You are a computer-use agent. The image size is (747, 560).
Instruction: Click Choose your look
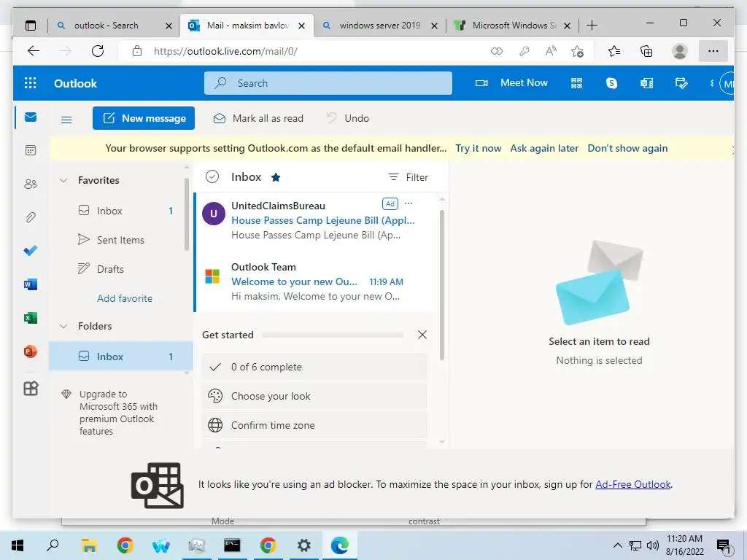[x=314, y=396]
